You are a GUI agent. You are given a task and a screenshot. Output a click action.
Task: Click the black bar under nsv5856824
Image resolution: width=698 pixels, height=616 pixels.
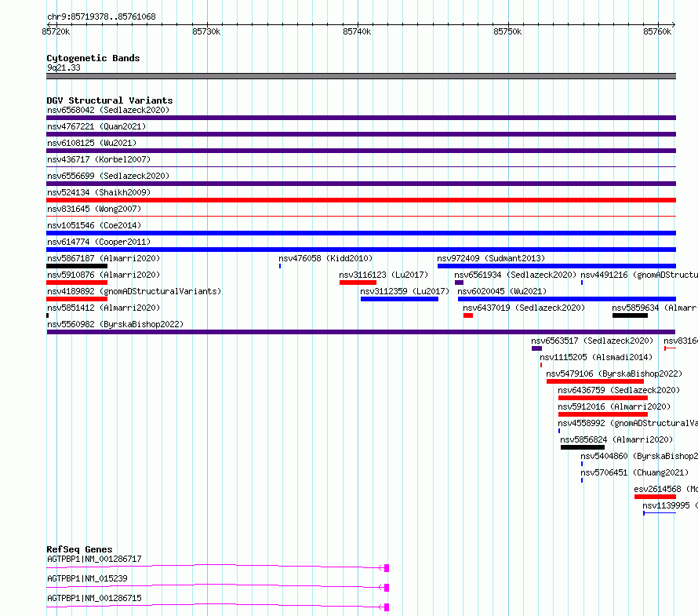click(583, 447)
